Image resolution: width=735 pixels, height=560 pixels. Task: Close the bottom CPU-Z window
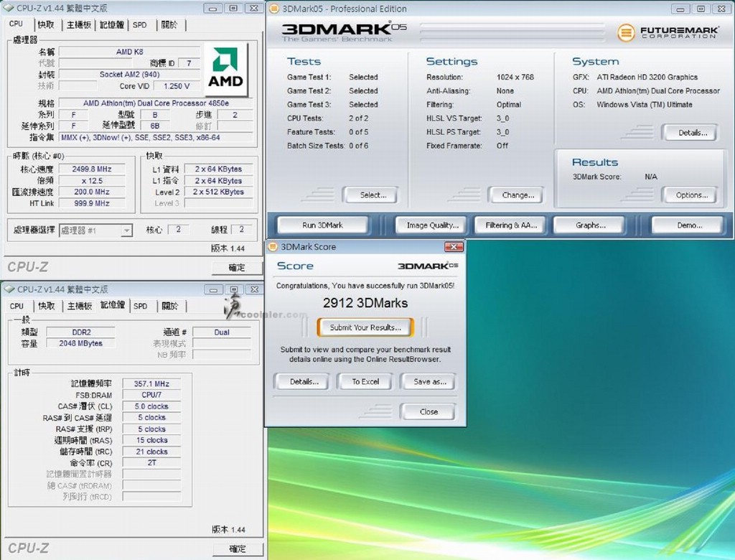coord(255,289)
